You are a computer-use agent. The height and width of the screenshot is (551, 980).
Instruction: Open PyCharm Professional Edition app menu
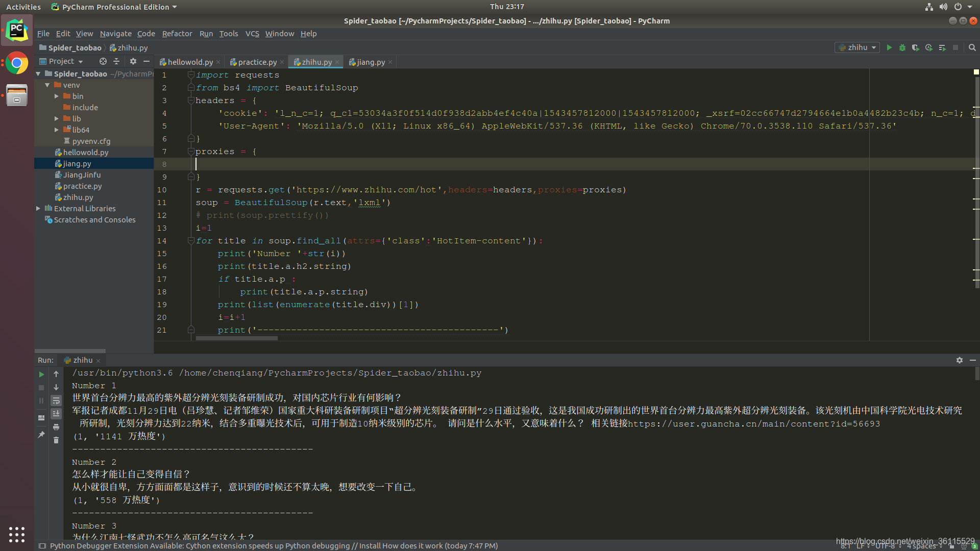pos(114,7)
